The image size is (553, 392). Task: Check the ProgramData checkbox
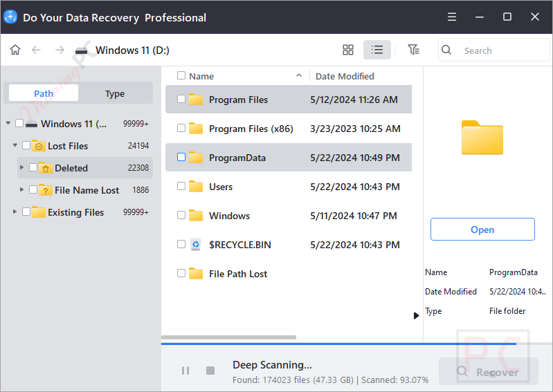click(181, 157)
